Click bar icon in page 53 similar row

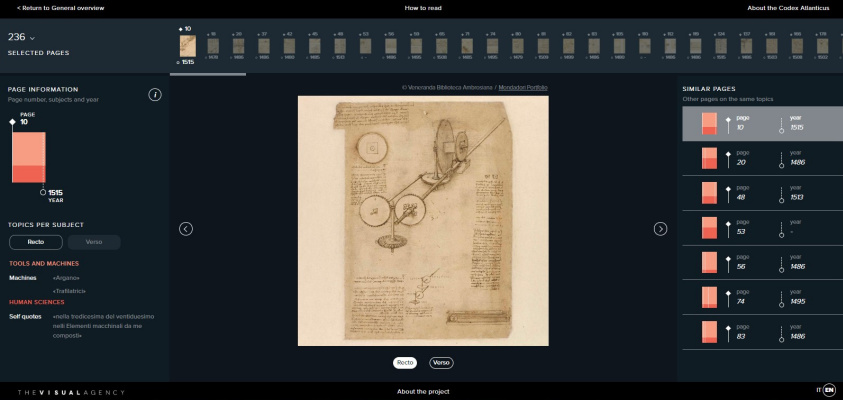point(709,228)
